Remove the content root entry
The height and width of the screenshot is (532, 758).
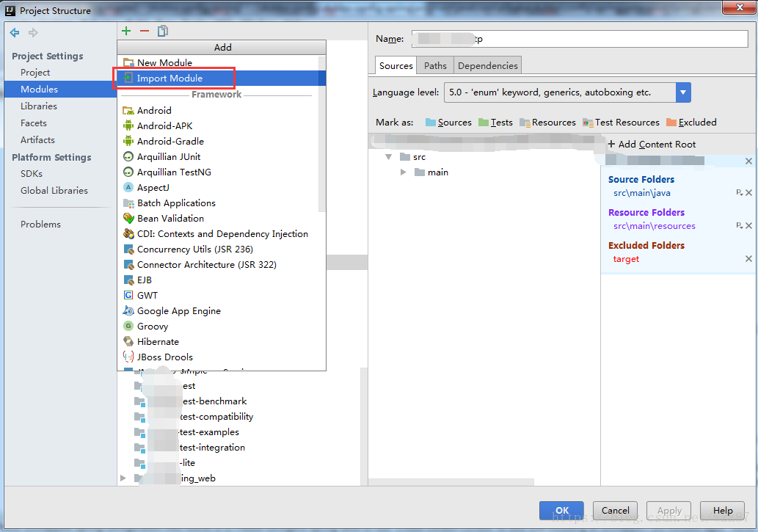click(x=748, y=161)
